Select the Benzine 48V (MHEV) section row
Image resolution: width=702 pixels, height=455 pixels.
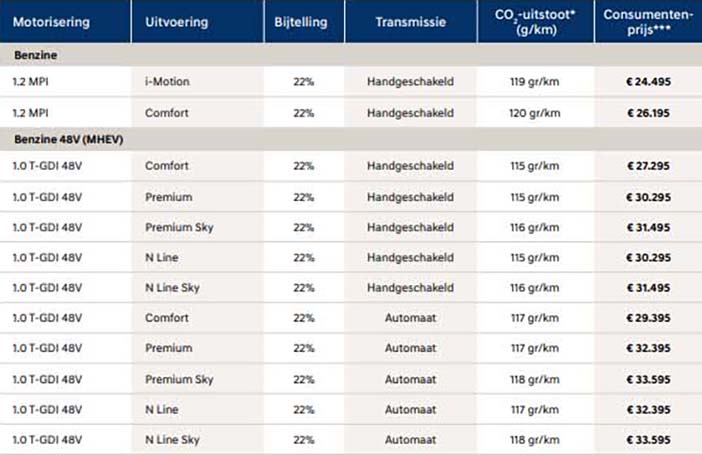[351, 139]
